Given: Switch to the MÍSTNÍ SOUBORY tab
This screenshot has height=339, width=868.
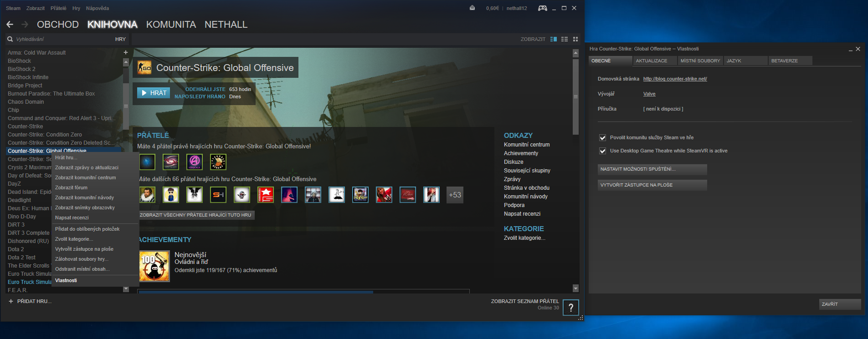Looking at the screenshot, I should [700, 61].
